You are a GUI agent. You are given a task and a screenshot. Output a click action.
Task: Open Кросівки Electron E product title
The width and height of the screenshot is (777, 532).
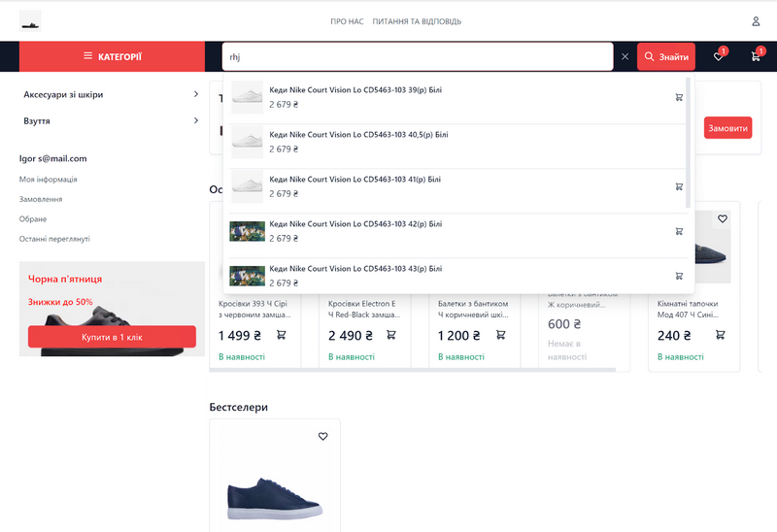point(364,309)
